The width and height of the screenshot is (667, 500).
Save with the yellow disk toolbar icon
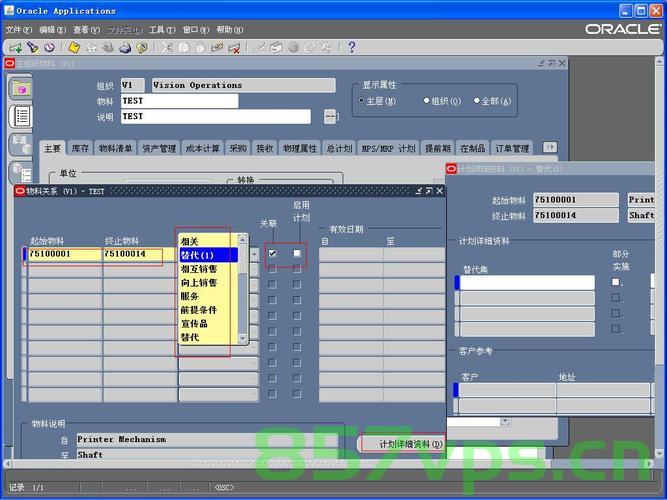[74, 48]
